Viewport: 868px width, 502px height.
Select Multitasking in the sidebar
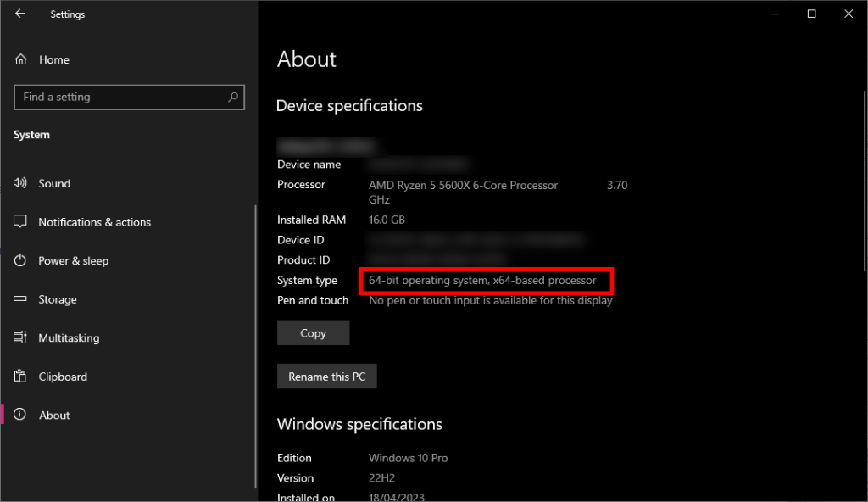pyautogui.click(x=69, y=338)
